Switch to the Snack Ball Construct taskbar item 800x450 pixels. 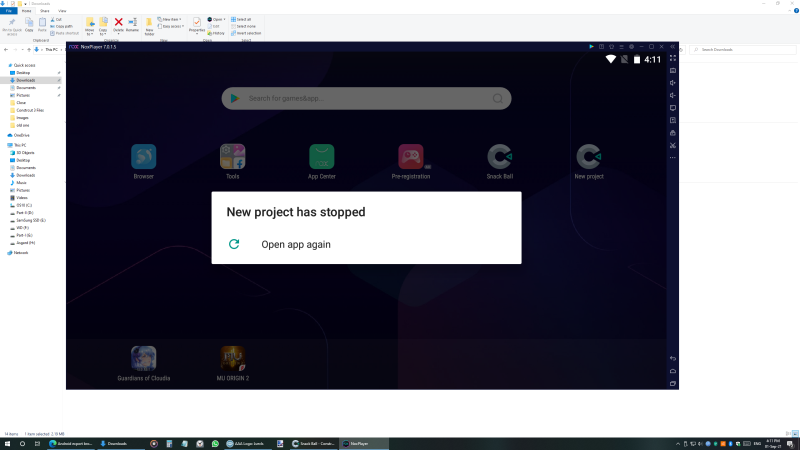click(313, 444)
